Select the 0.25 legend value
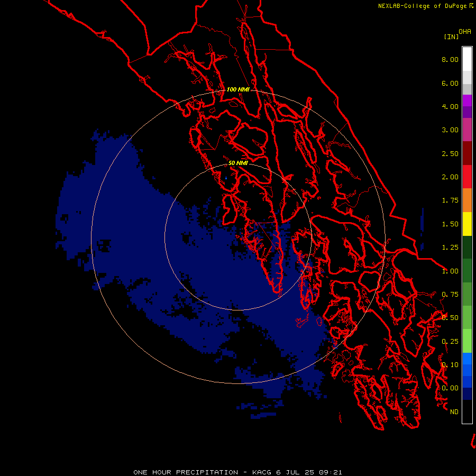The image size is (476, 476). 450,342
